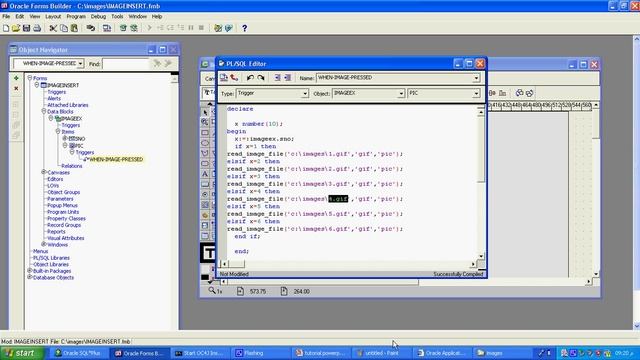Open the item dropdown showing PIC
Screen dimensions: 640x360
click(476, 93)
